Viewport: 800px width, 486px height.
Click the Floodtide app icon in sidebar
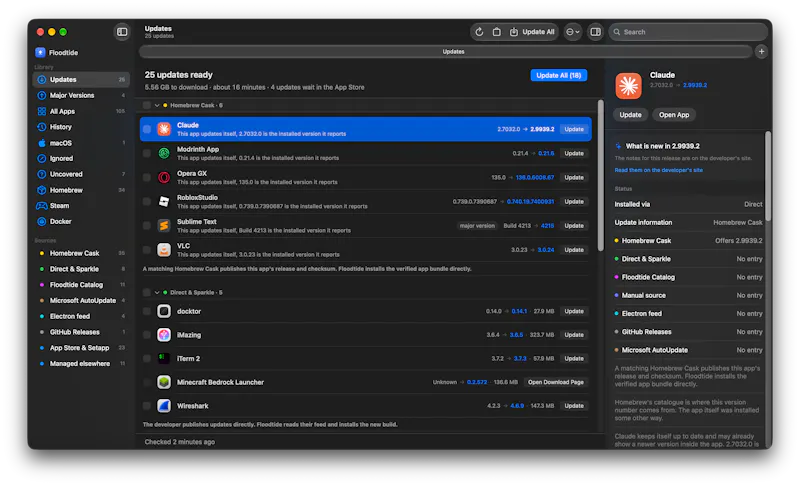[40, 53]
